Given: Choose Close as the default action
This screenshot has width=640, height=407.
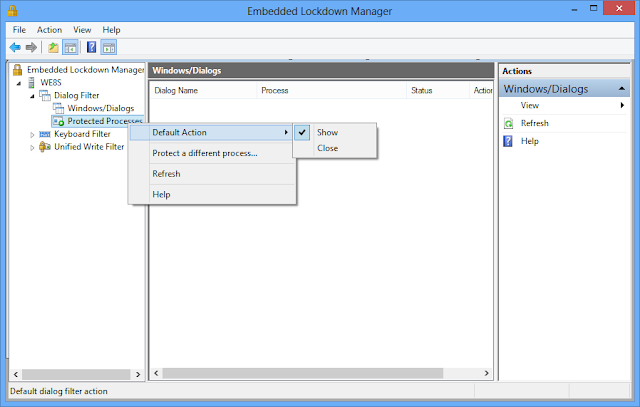Looking at the screenshot, I should click(335, 148).
